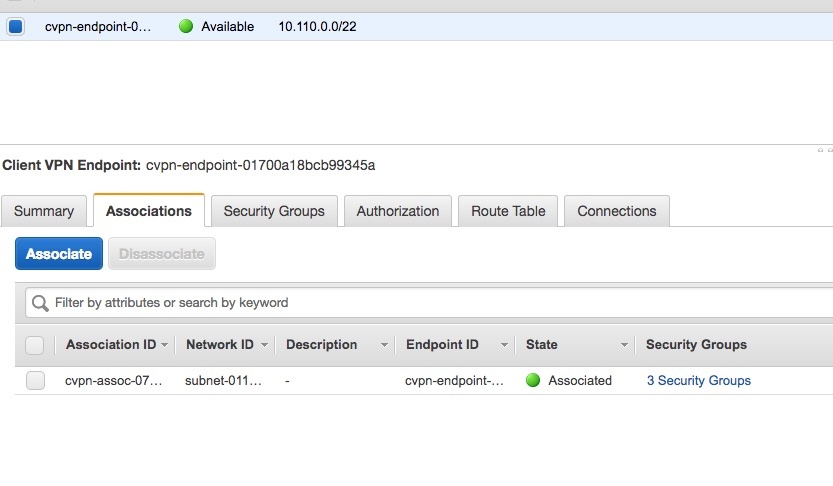The image size is (833, 486).
Task: Click the green Associated status icon
Action: click(532, 380)
